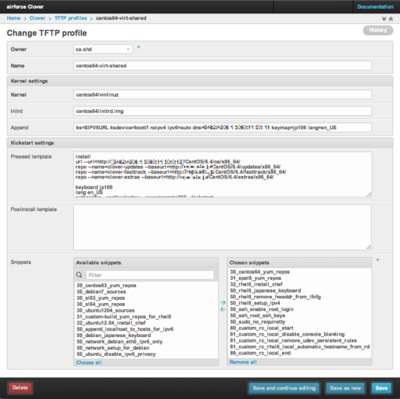This screenshot has width=400, height=399.
Task: Click Save and continue editing
Action: [284, 388]
